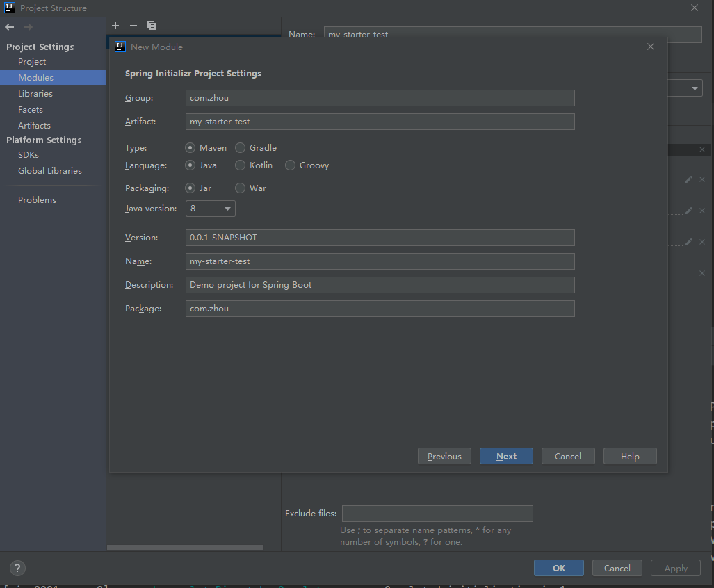Viewport: 714px width, 588px height.
Task: Open the Java version dropdown
Action: point(211,209)
